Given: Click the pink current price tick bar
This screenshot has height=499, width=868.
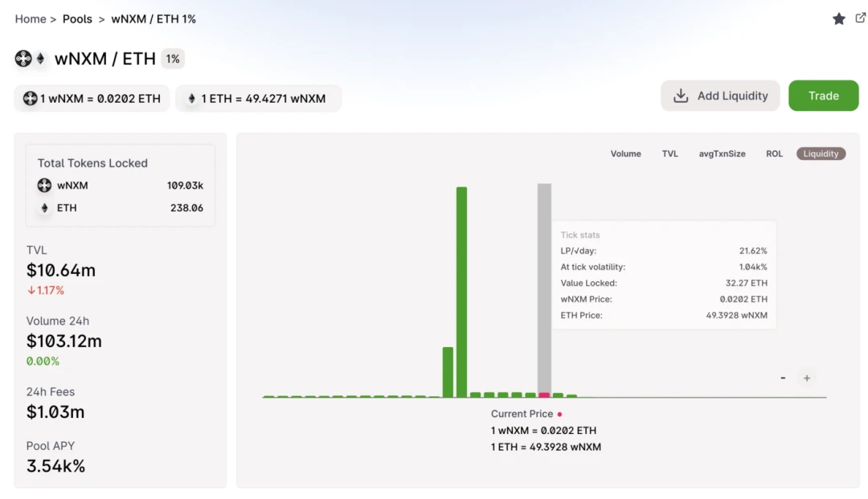Looking at the screenshot, I should click(544, 395).
